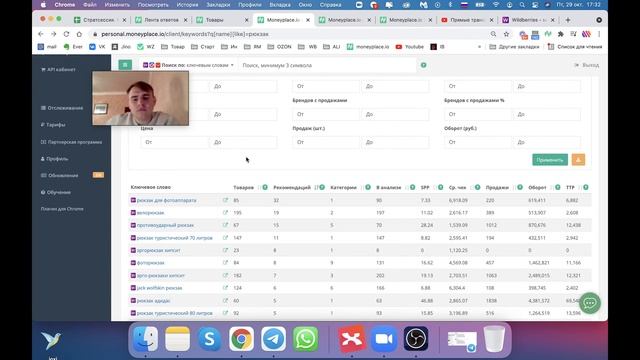Click the orange download button beside Применить

[x=578, y=160]
